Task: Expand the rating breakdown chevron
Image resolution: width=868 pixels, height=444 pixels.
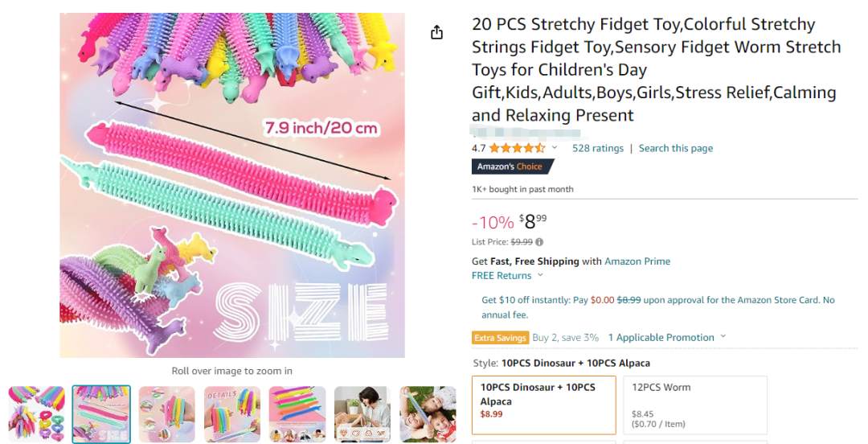Action: coord(555,148)
